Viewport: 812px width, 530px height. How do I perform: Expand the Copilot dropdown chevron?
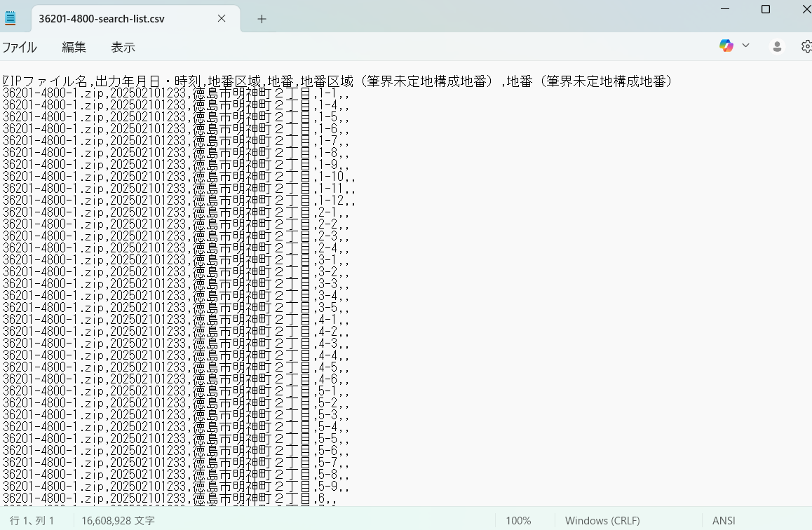(745, 46)
